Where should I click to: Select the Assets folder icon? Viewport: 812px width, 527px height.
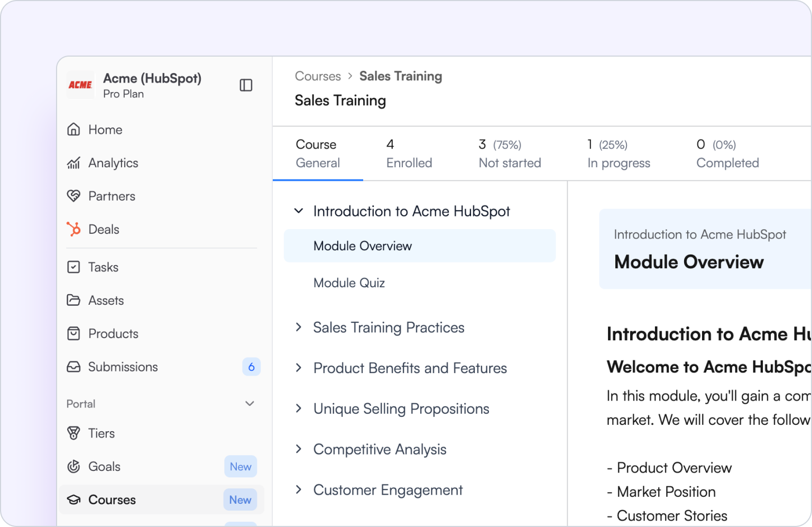(x=74, y=300)
